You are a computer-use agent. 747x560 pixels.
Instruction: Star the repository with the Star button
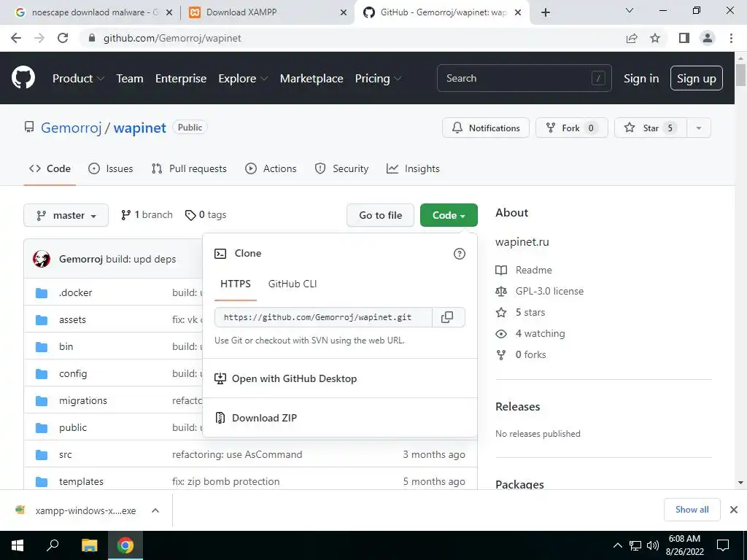coord(651,128)
